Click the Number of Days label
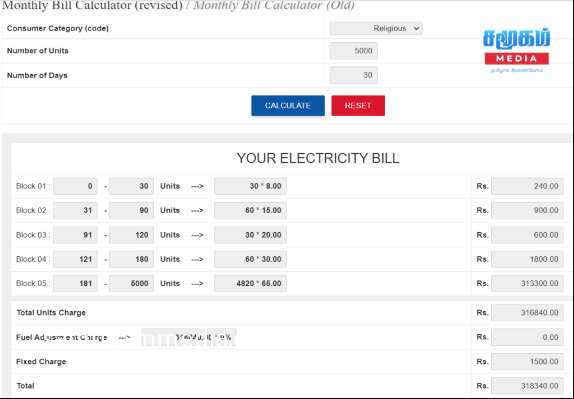Viewport: 574px width, 399px height. pos(37,75)
